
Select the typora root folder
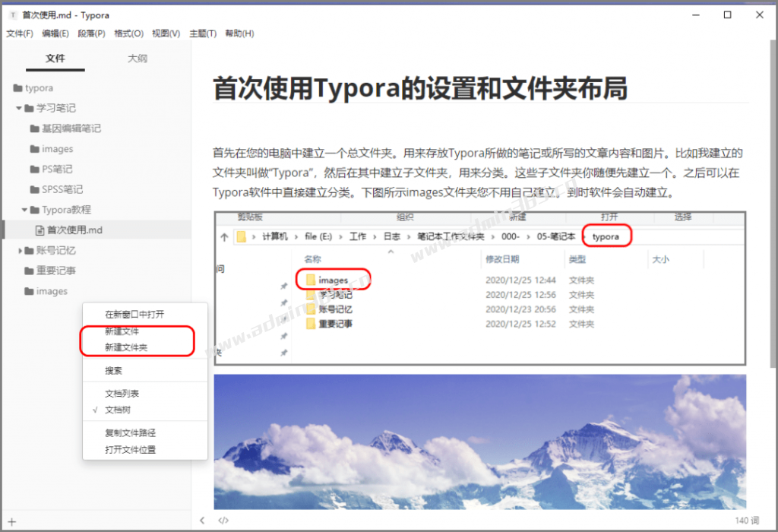[x=40, y=88]
